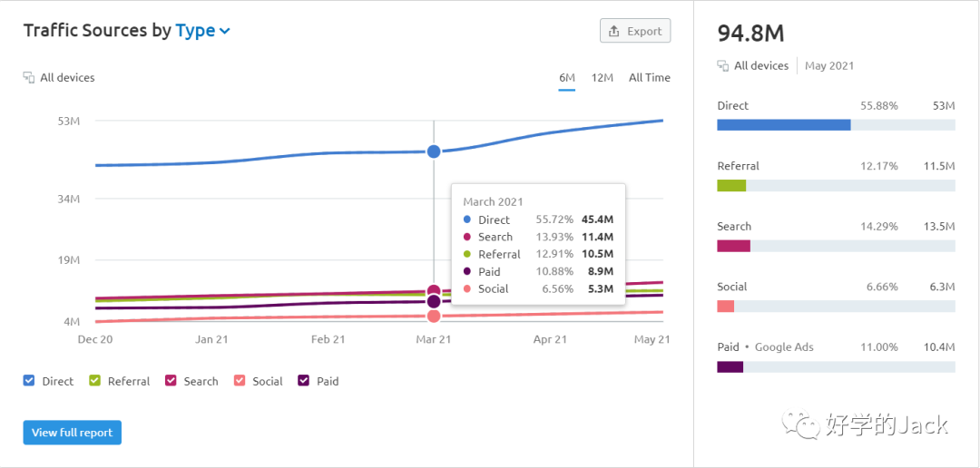
Task: Open the Type dropdown in the chart title
Action: click(203, 31)
